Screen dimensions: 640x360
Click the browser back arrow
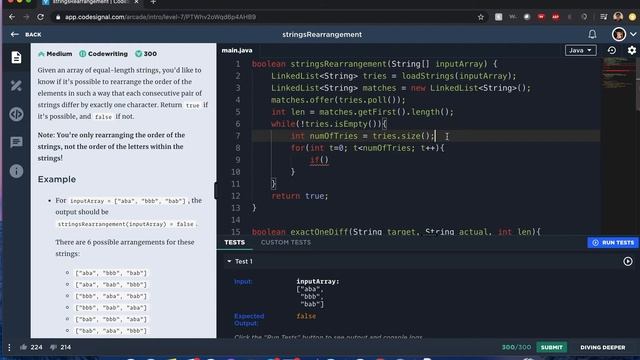click(12, 17)
